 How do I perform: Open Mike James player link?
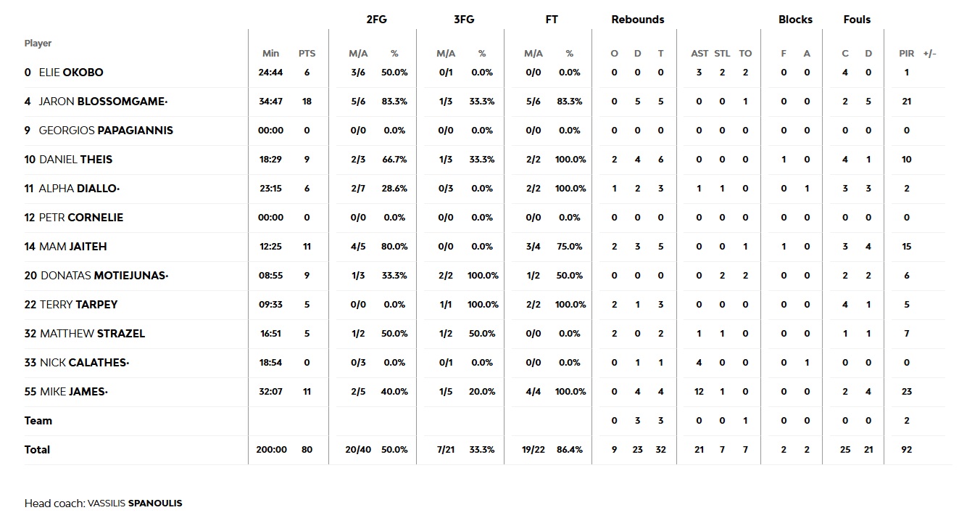(73, 392)
